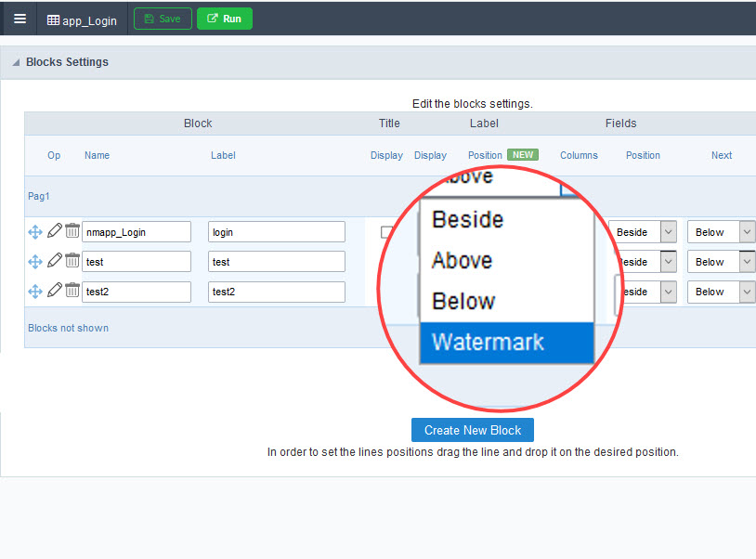The image size is (756, 559).
Task: Click the Title group header
Action: pyautogui.click(x=389, y=123)
